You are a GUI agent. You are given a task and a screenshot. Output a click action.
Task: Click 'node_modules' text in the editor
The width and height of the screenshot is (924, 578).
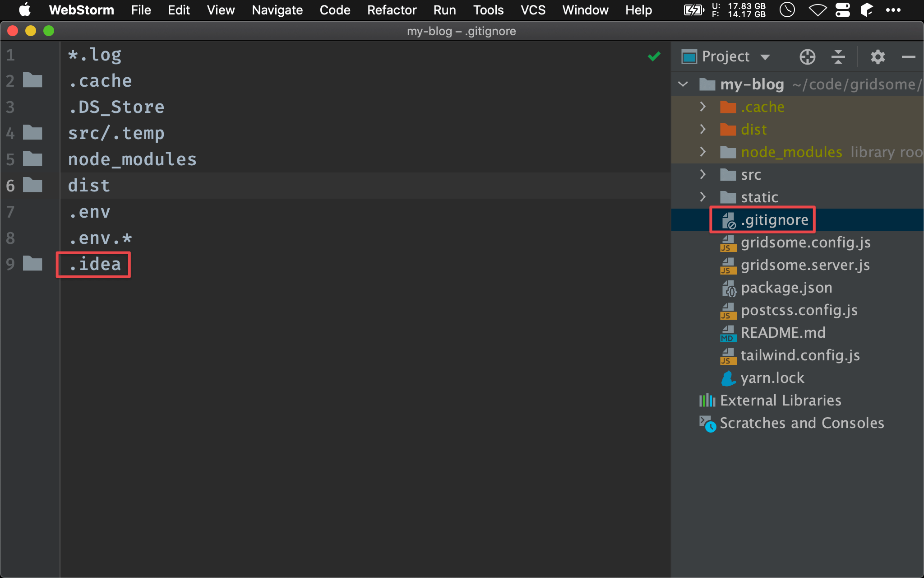[x=132, y=159]
